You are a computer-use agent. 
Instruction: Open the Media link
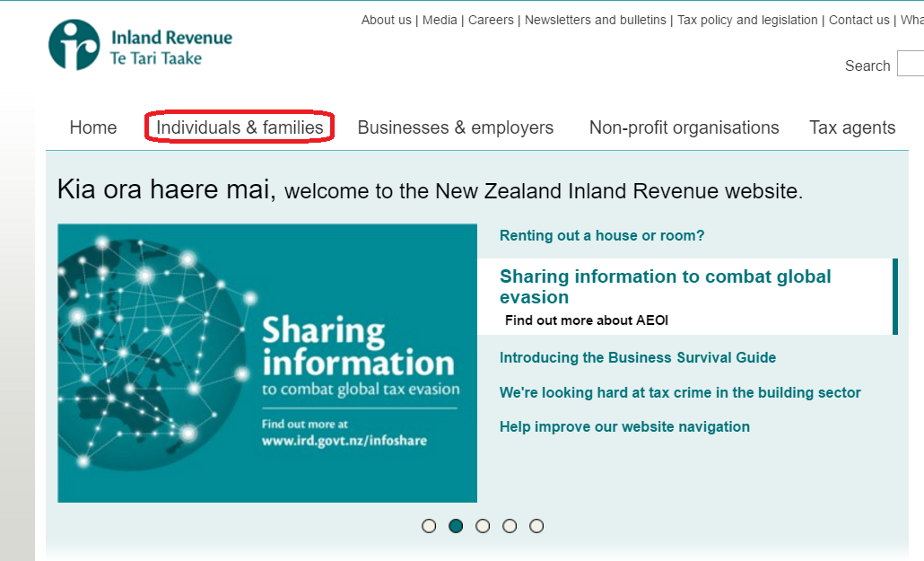(x=440, y=20)
